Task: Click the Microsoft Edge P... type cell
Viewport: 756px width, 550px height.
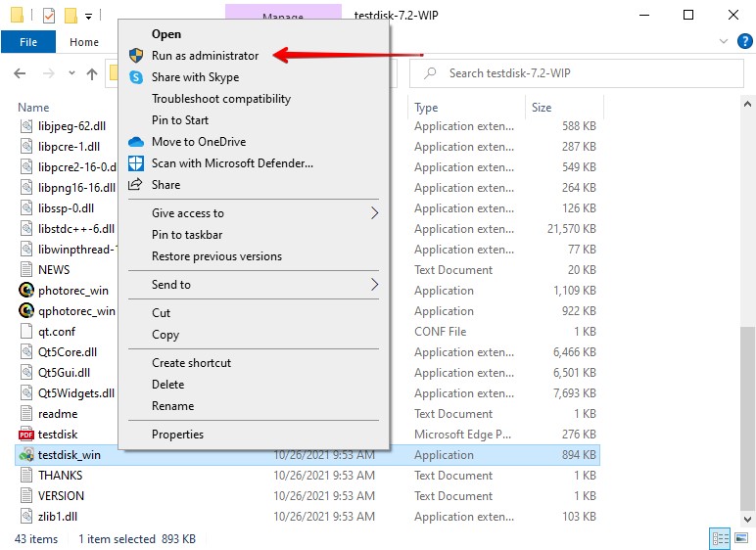Action: [x=463, y=435]
